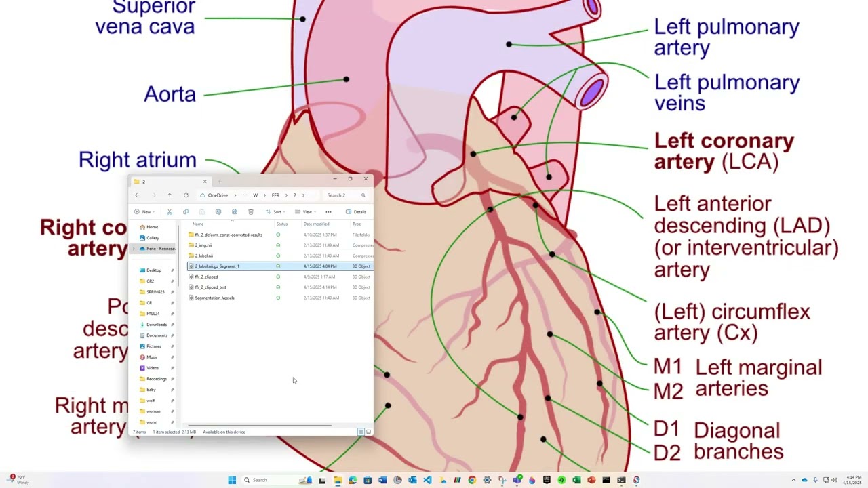This screenshot has height=488, width=868.
Task: Expand hidden breadcrumb path with ellipsis
Action: (x=245, y=195)
